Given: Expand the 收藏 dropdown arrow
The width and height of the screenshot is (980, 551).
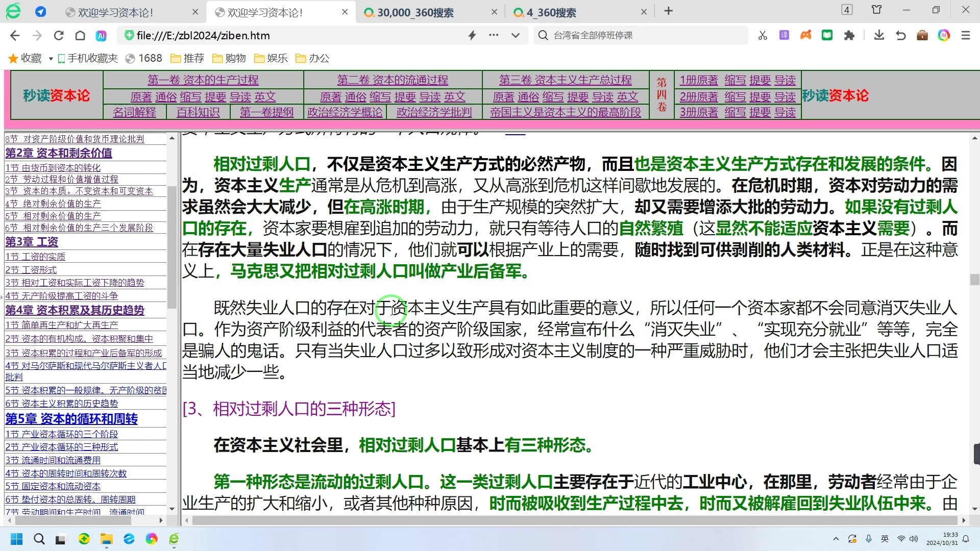Looking at the screenshot, I should pyautogui.click(x=51, y=59).
